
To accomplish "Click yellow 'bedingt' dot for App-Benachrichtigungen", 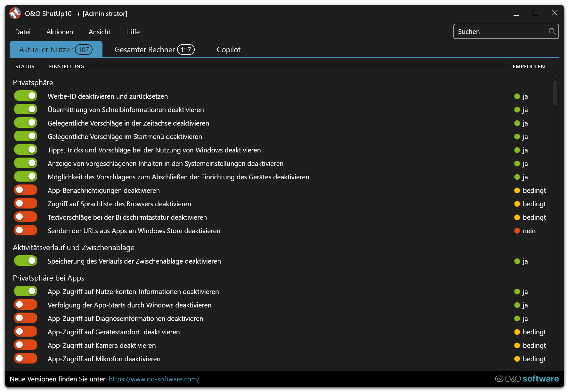I will [517, 191].
